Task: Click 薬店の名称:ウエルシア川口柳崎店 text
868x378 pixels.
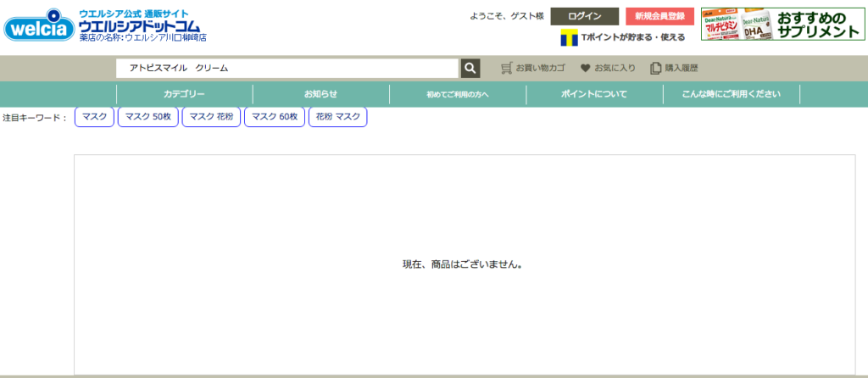Action: click(142, 37)
